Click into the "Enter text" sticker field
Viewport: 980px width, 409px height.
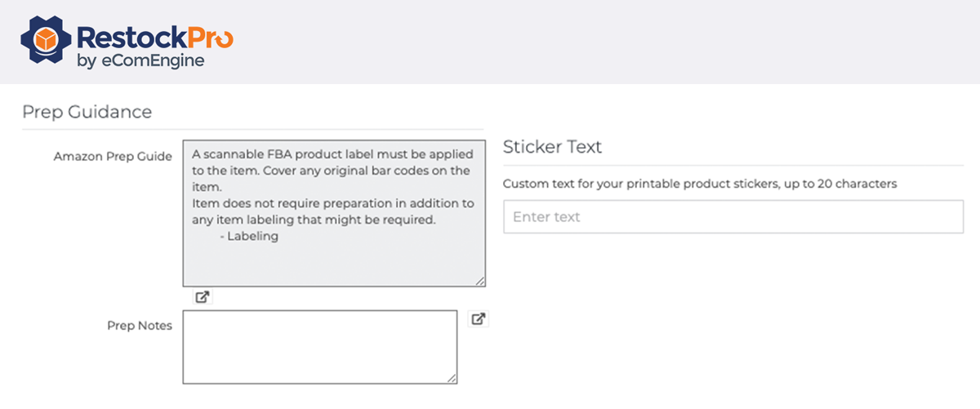pos(733,217)
